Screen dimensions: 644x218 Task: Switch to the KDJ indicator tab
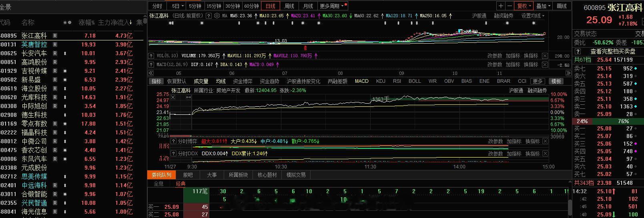[x=381, y=81]
